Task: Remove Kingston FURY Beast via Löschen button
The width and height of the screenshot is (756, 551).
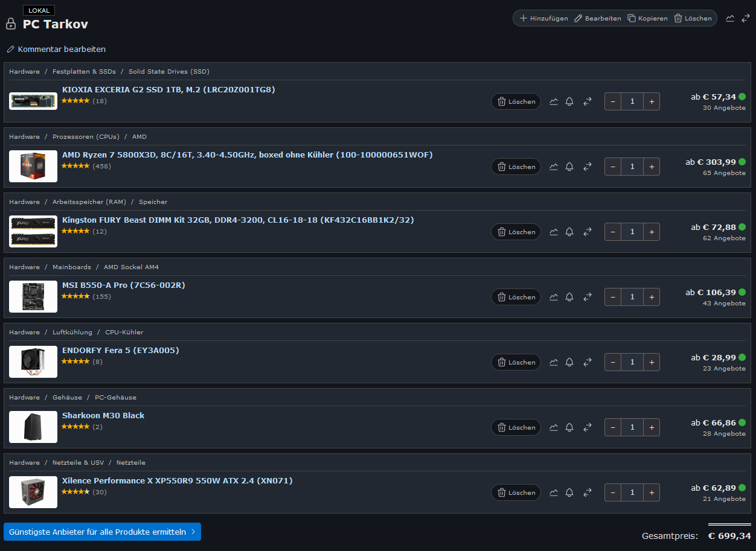Action: pos(516,232)
